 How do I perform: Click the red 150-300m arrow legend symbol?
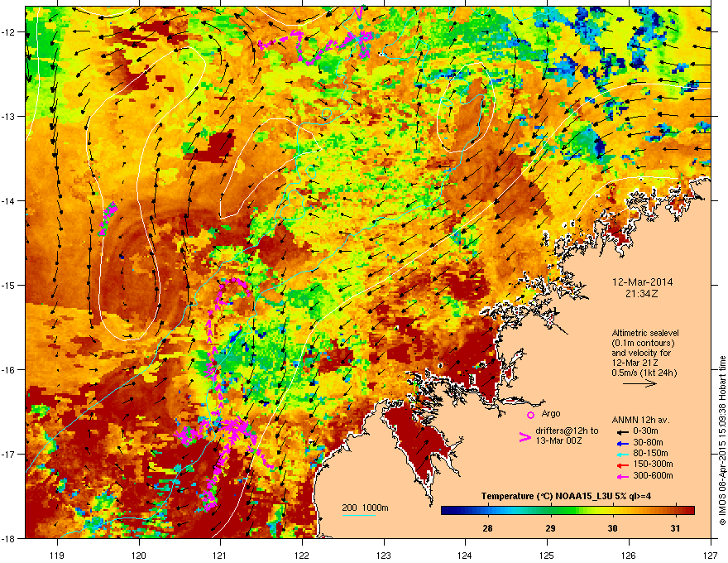622,465
